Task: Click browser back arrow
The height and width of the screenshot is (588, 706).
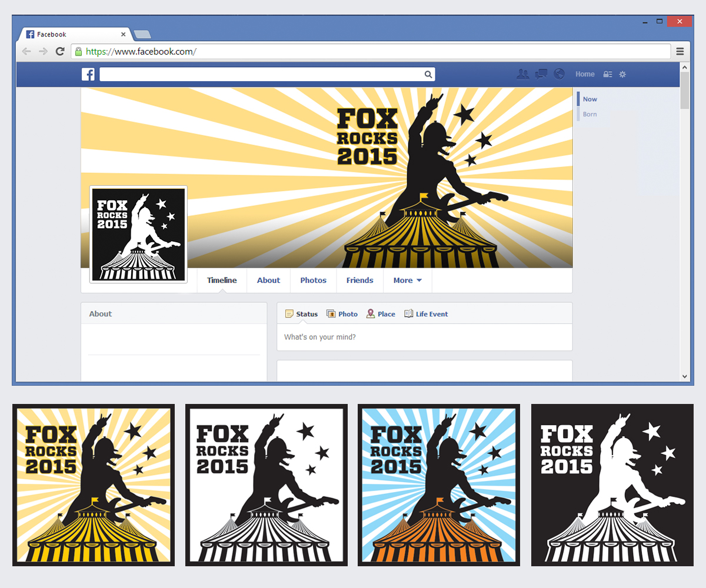Action: [26, 52]
